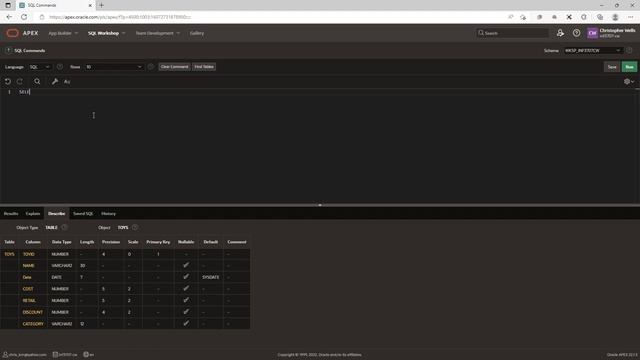Click the Oracle APEX logo
640x360 pixels.
tap(22, 33)
